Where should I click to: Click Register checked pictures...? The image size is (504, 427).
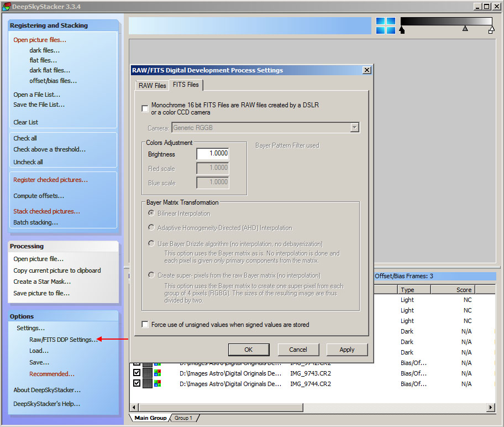(x=50, y=180)
